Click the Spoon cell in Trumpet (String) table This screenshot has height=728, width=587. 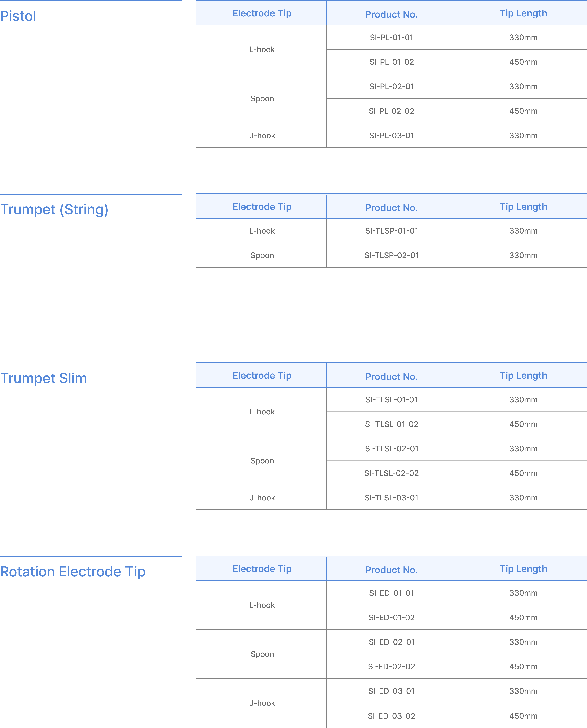point(262,255)
